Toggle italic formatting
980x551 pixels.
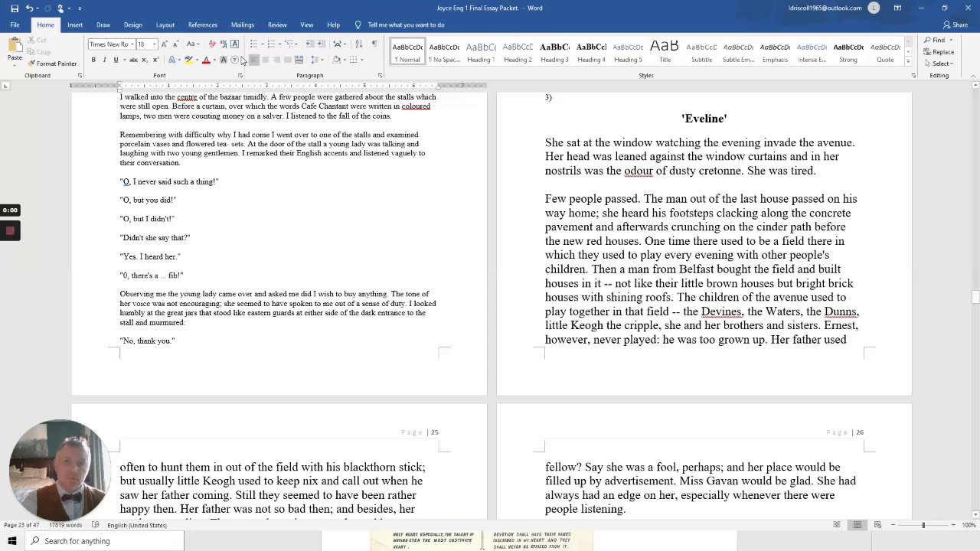tap(105, 60)
